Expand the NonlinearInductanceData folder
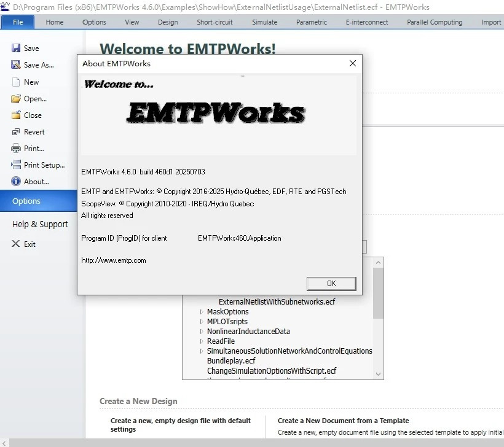 pos(202,331)
